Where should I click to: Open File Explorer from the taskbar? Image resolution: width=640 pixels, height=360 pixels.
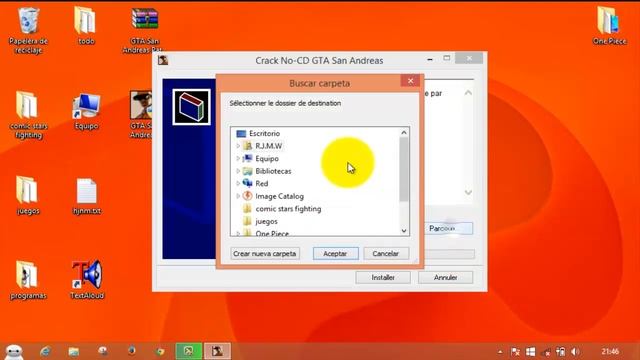pyautogui.click(x=73, y=351)
